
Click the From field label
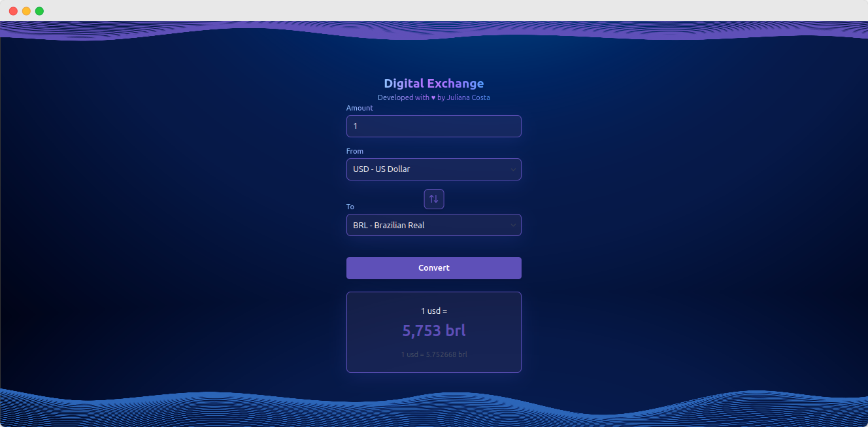(x=354, y=150)
